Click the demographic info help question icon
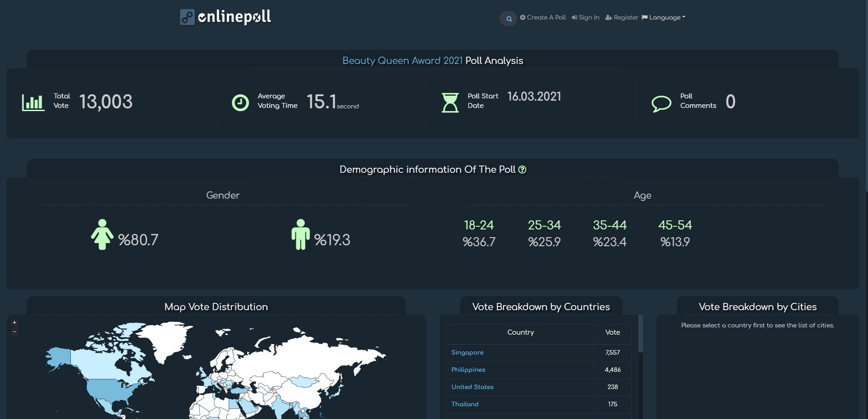 tap(522, 169)
